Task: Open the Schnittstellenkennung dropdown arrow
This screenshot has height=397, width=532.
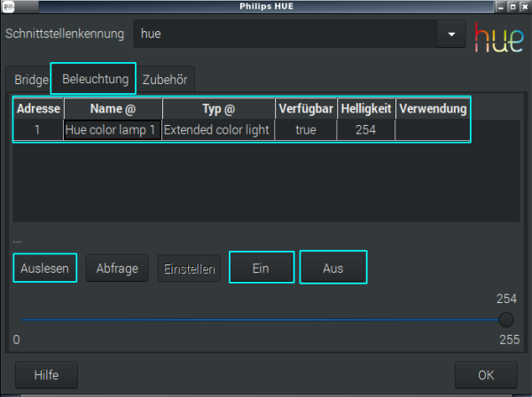Action: (451, 35)
